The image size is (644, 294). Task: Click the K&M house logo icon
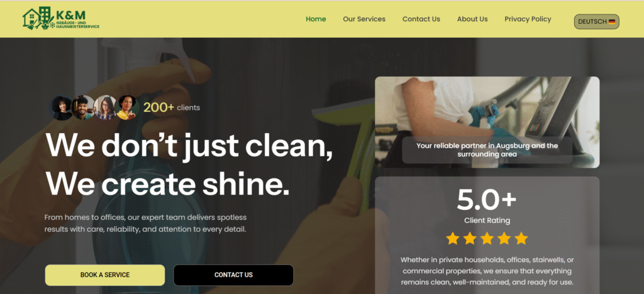tap(38, 18)
